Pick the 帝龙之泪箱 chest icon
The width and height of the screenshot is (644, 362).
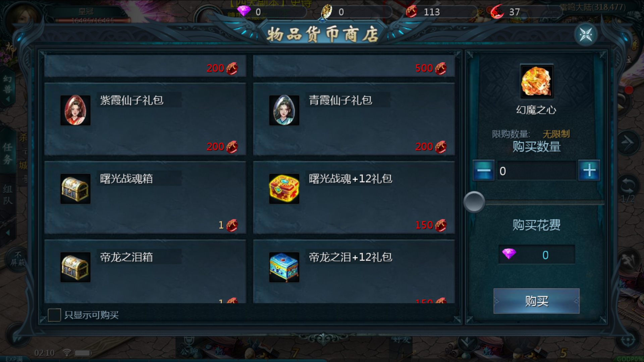(75, 267)
